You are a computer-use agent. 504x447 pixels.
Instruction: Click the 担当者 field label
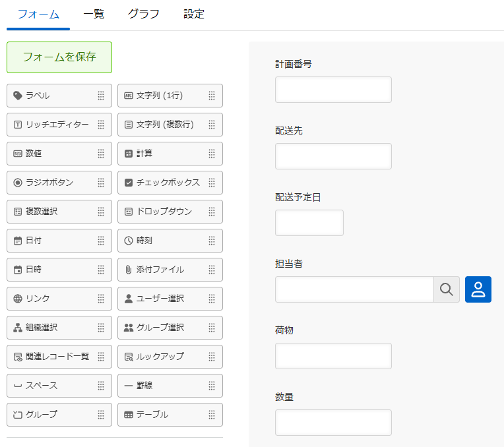pyautogui.click(x=289, y=264)
